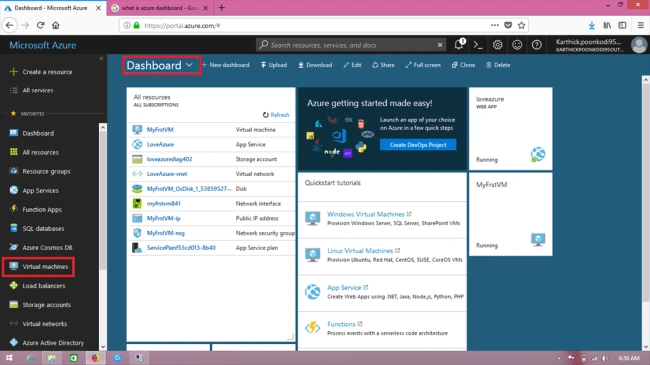Open the Dashboard selector dropdown
The image size is (650, 365).
coord(161,65)
